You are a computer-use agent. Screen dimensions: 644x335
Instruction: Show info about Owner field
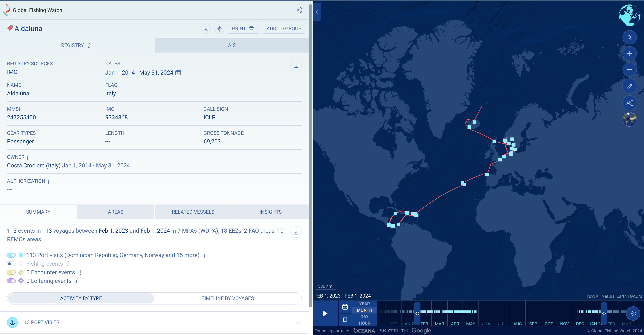[x=28, y=157]
